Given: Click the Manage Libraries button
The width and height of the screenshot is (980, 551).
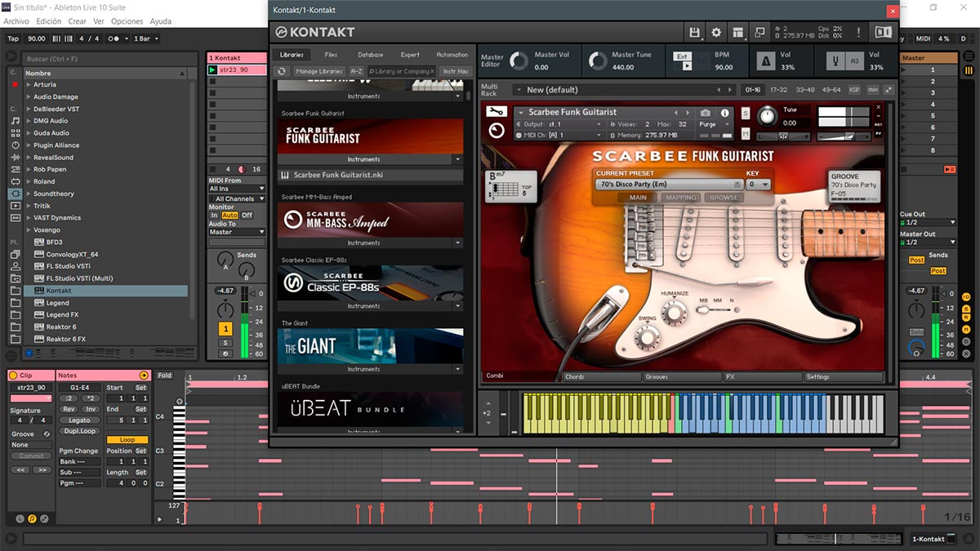Looking at the screenshot, I should pos(319,71).
